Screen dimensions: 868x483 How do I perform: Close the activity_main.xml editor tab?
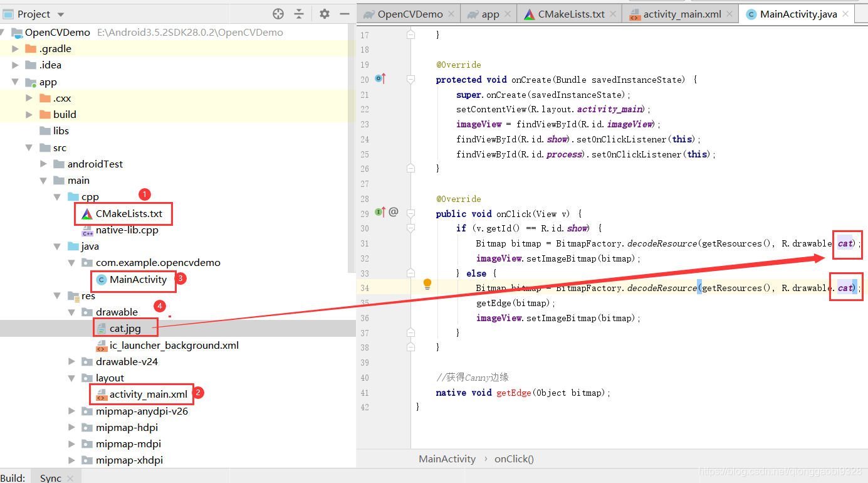tap(729, 14)
